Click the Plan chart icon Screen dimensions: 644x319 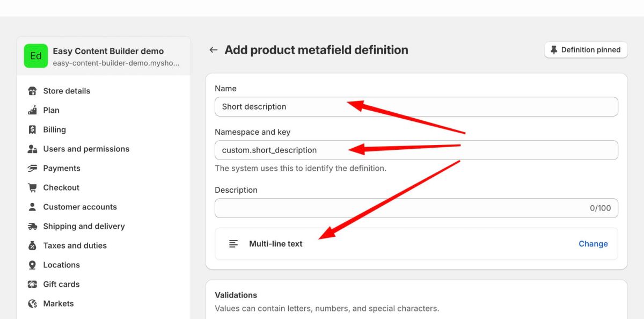[x=32, y=110]
